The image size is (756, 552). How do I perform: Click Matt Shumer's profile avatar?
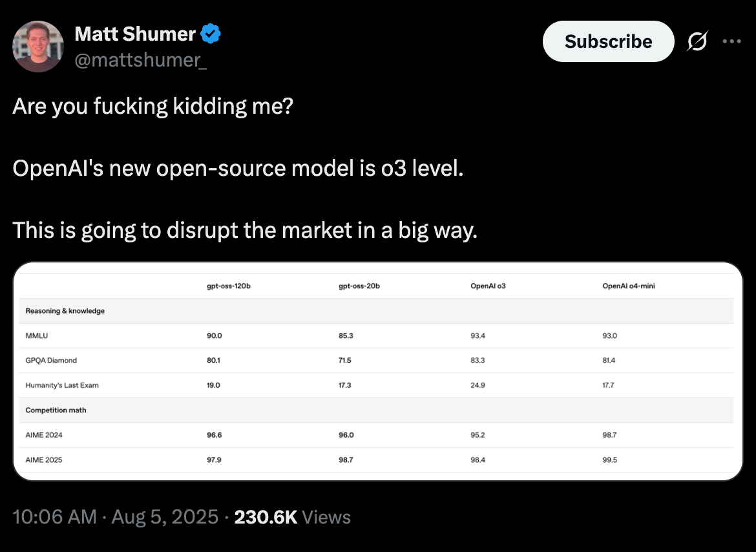tap(38, 46)
